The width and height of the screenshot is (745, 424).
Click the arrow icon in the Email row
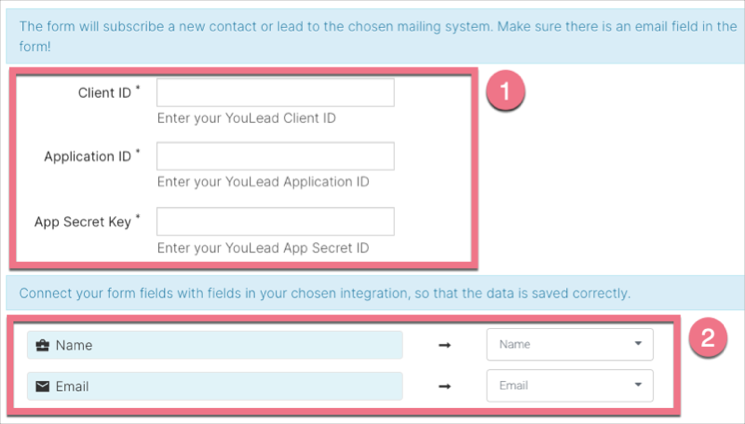click(444, 385)
